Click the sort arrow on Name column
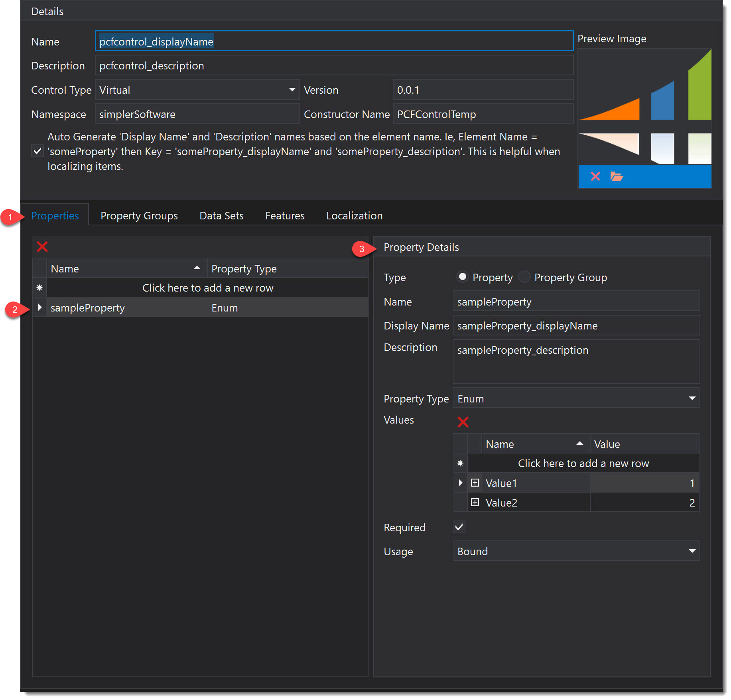This screenshot has width=731, height=700. click(x=196, y=268)
